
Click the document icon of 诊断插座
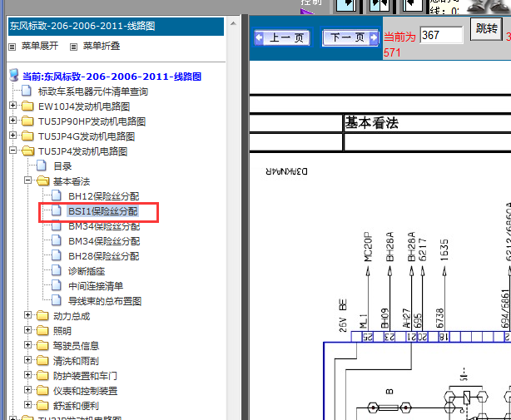pos(57,270)
